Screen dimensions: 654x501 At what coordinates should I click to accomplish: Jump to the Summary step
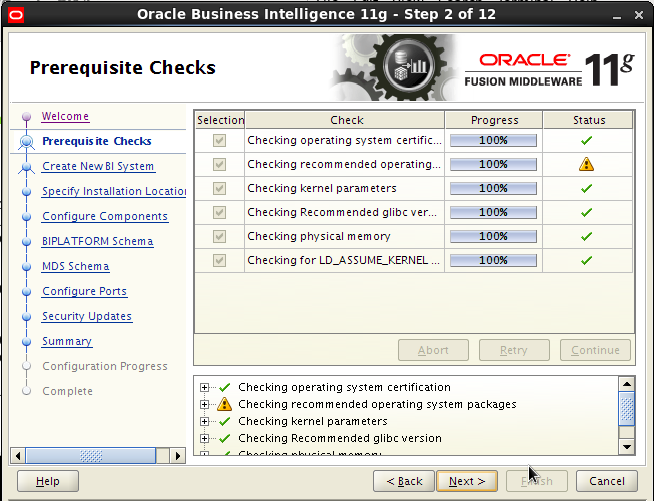67,342
